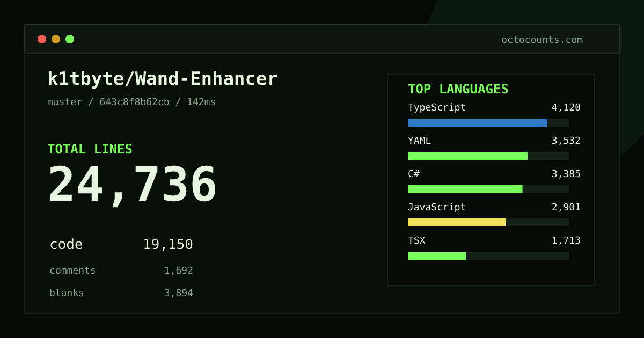
Task: Click the TOTAL LINES heading
Action: [90, 149]
